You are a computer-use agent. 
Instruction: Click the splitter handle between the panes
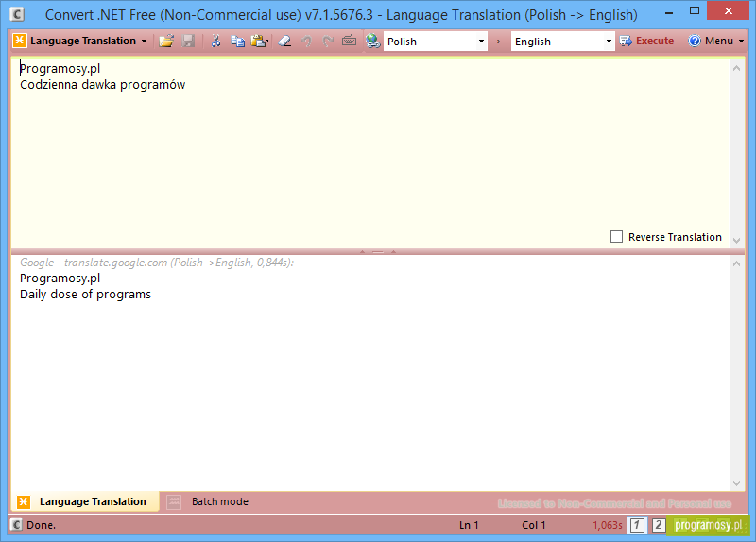(377, 251)
